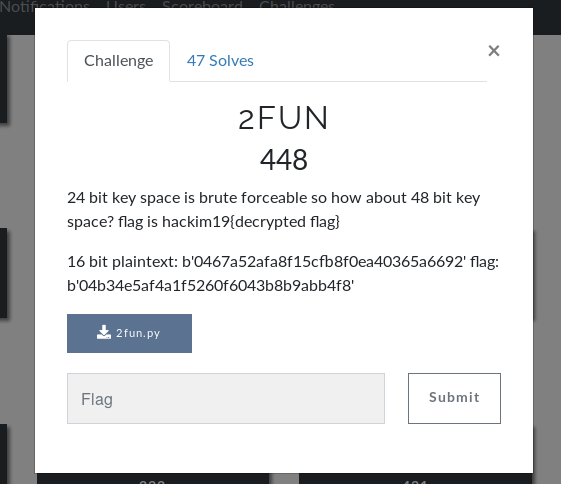Screen dimensions: 561x484
Task: Click the dimmed challenge card below-left of dialog
Action: coord(153,479)
